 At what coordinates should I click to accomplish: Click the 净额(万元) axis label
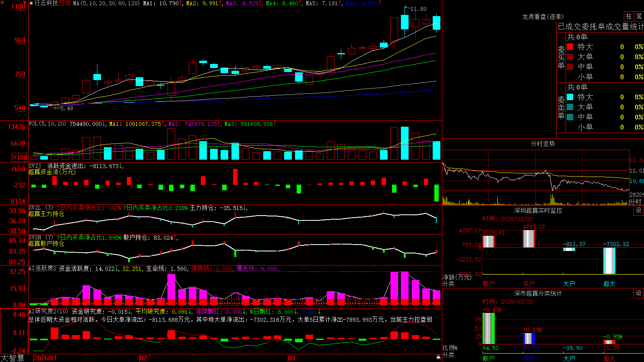point(457,277)
